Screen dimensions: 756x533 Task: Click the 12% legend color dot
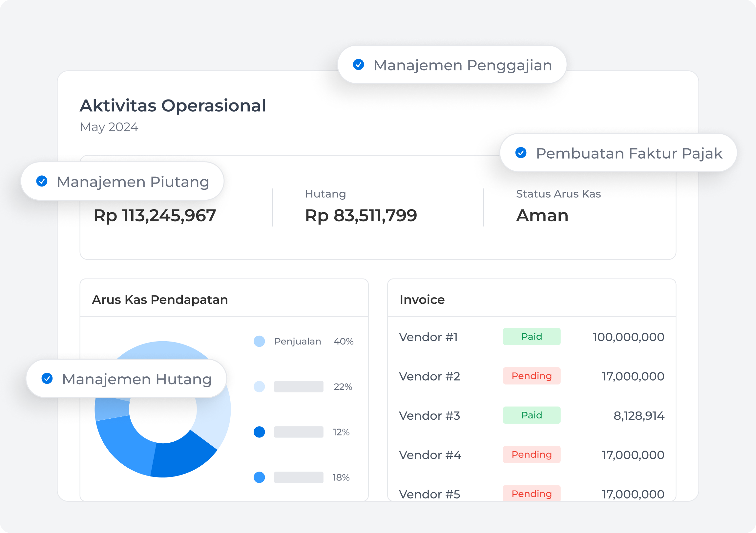click(259, 432)
